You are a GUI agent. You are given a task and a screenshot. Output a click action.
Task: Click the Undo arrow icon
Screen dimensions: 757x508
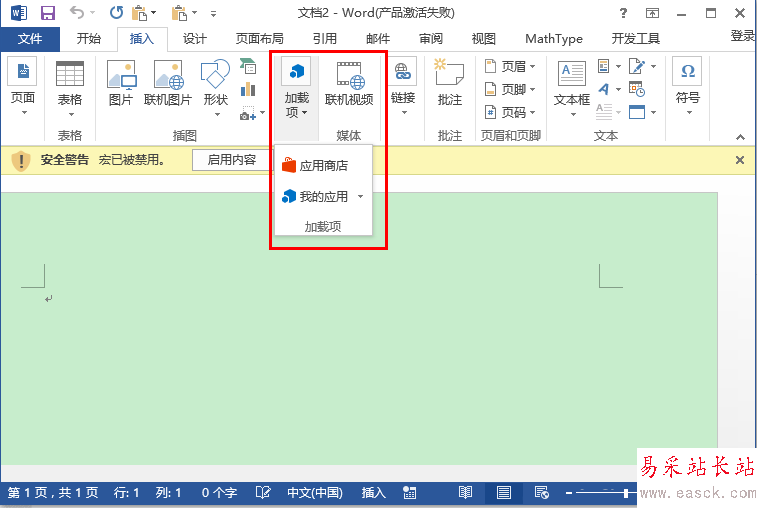pos(77,12)
